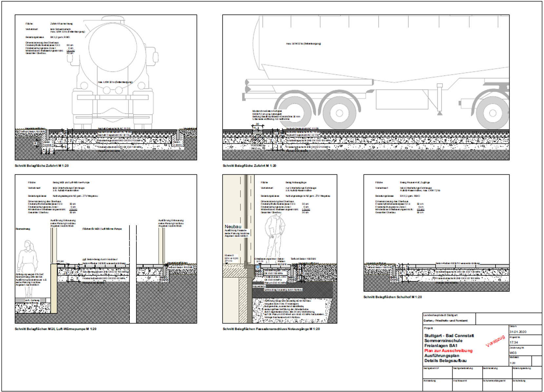
Task: Click 'Stuttgart - Bad Cannstatt' project title
Action: 449,336
